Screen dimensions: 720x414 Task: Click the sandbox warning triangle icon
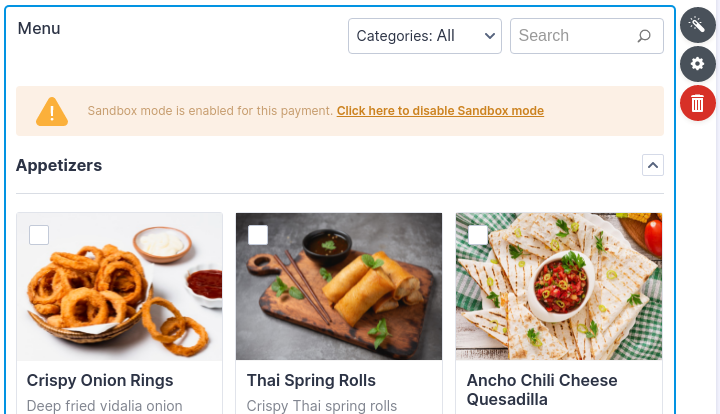coord(52,111)
